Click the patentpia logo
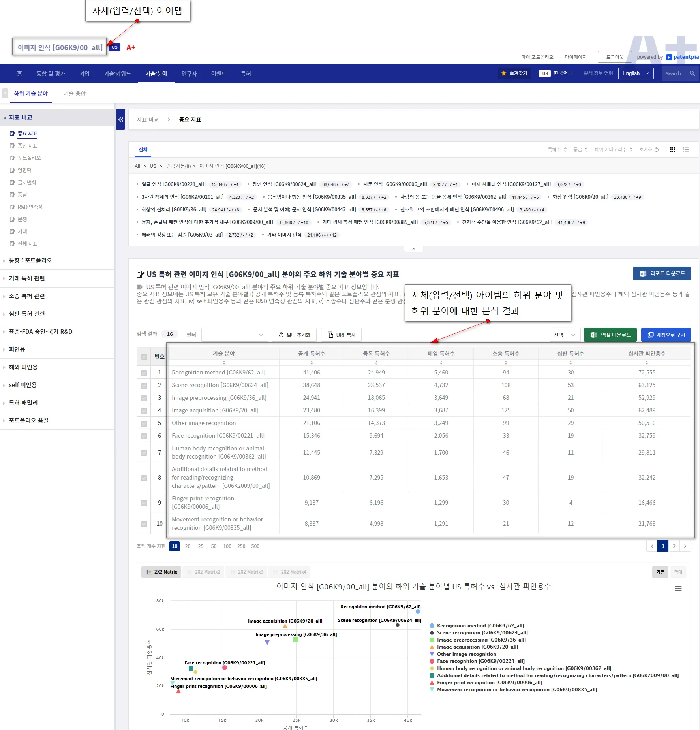 click(682, 57)
